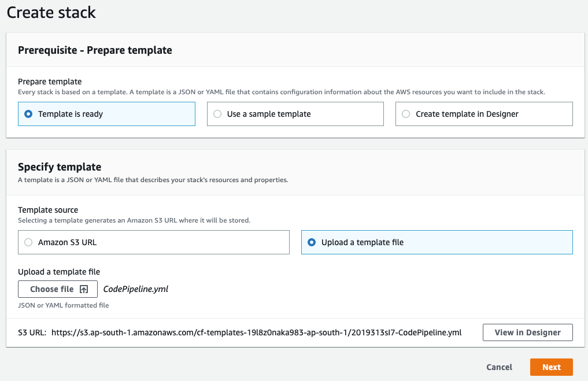Click the Choose file button
The width and height of the screenshot is (588, 381).
(x=58, y=289)
